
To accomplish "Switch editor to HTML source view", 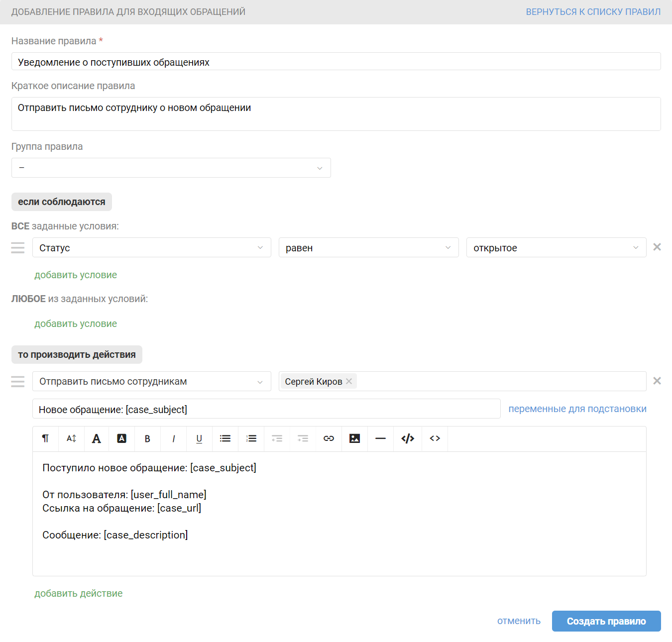I will point(435,438).
